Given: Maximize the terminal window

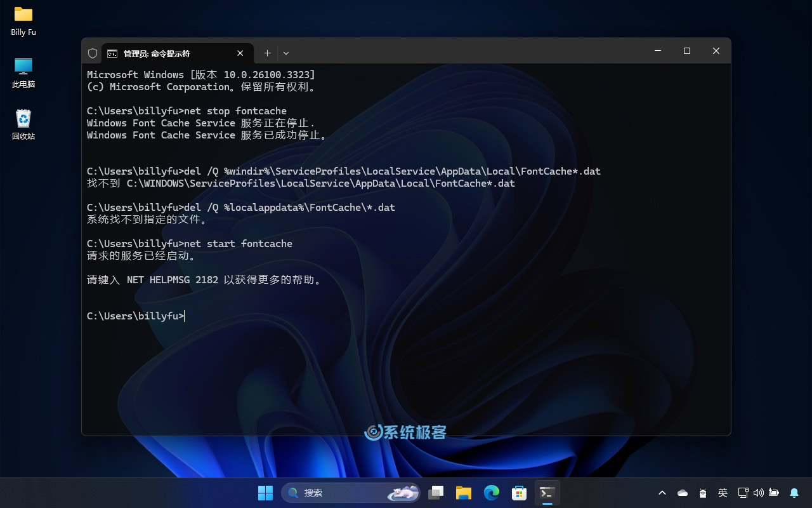Looking at the screenshot, I should coord(687,51).
